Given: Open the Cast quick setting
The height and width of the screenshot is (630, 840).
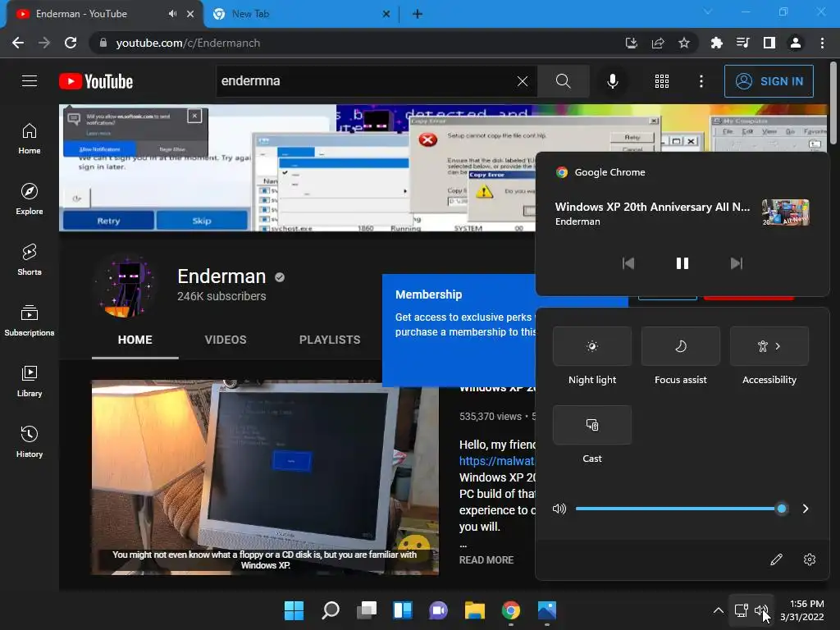Looking at the screenshot, I should coord(592,425).
